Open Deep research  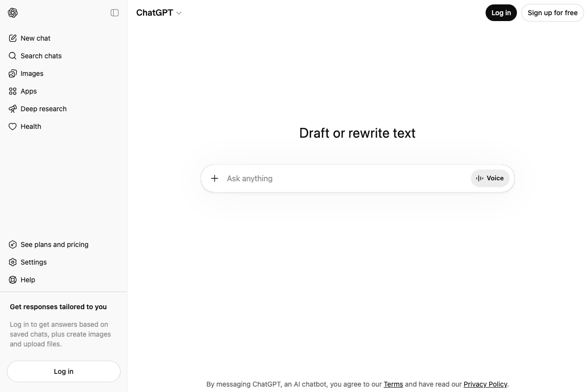point(64,109)
